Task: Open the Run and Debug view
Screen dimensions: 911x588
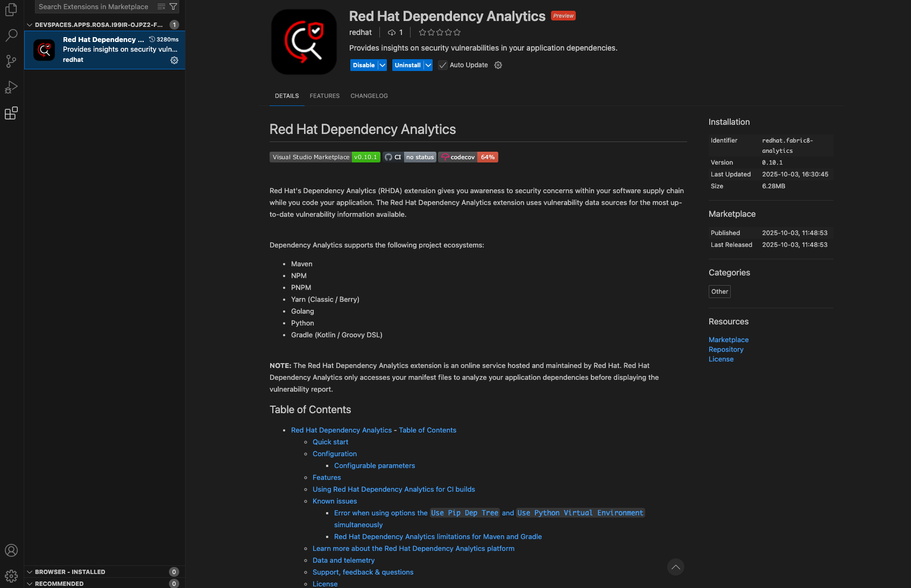Action: click(x=11, y=87)
